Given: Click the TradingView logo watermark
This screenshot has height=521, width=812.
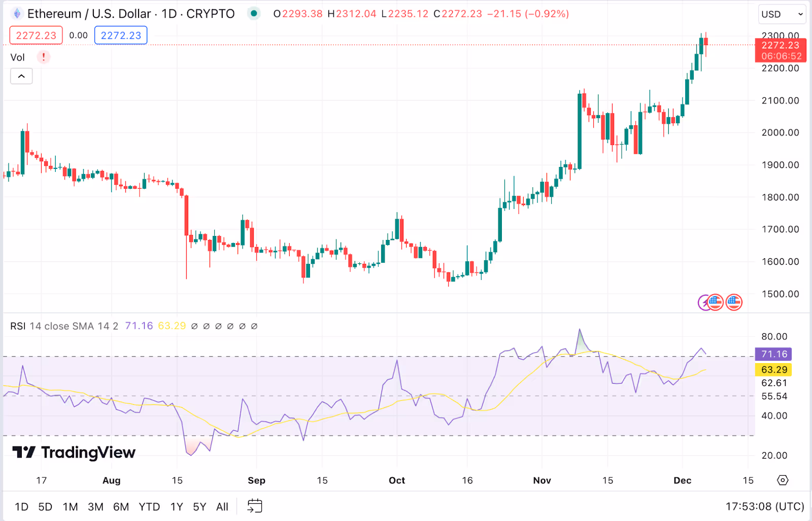Looking at the screenshot, I should (x=74, y=452).
